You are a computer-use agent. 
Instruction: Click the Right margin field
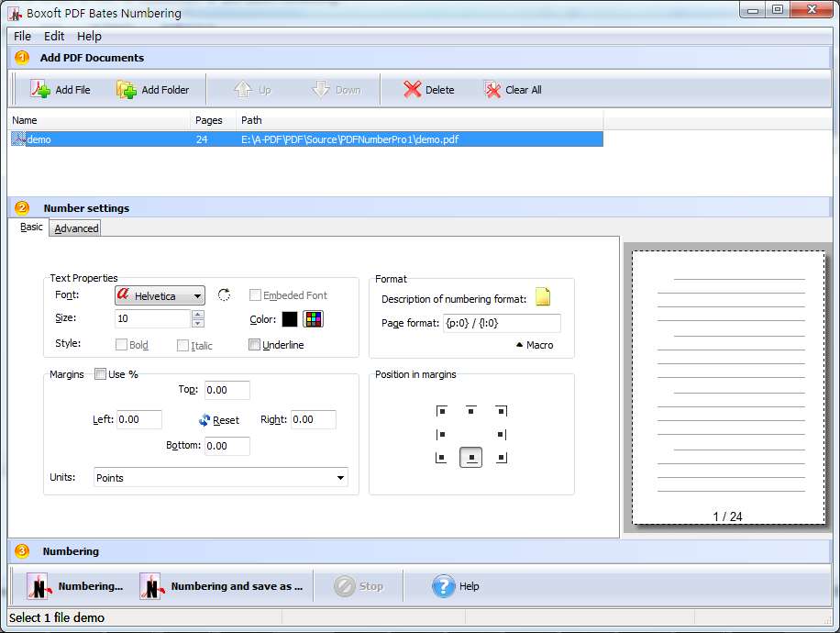(x=314, y=419)
